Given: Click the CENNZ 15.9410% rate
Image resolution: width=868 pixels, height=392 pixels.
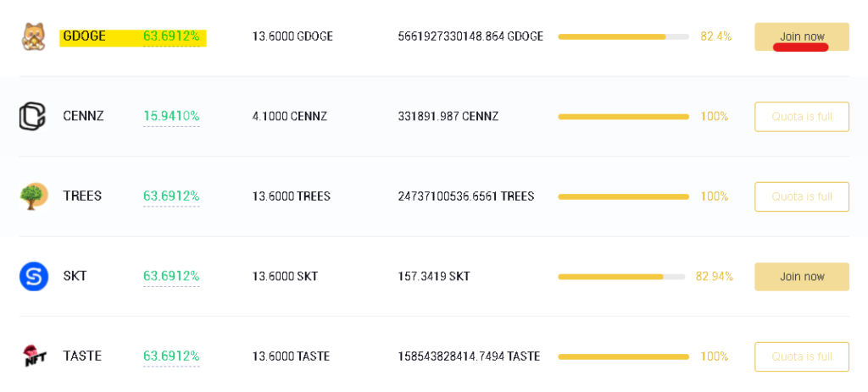Looking at the screenshot, I should (171, 117).
